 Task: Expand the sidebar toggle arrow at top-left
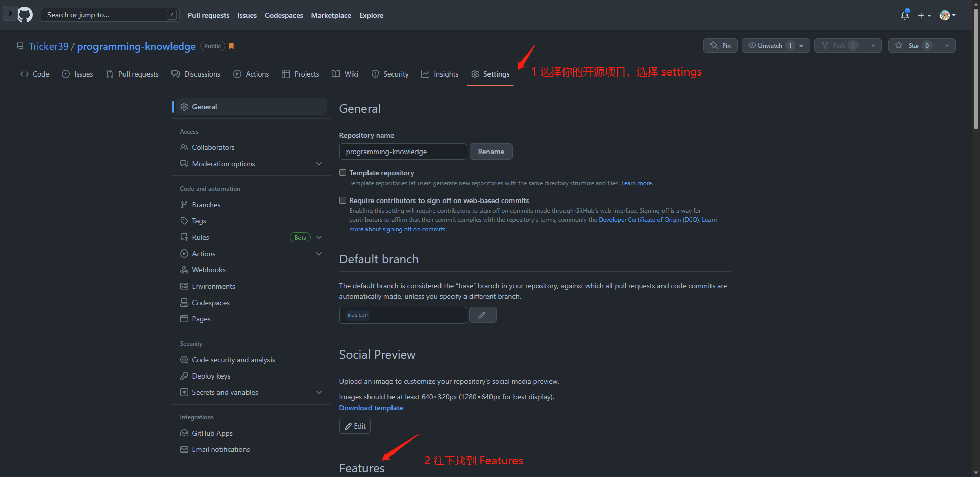coord(9,13)
